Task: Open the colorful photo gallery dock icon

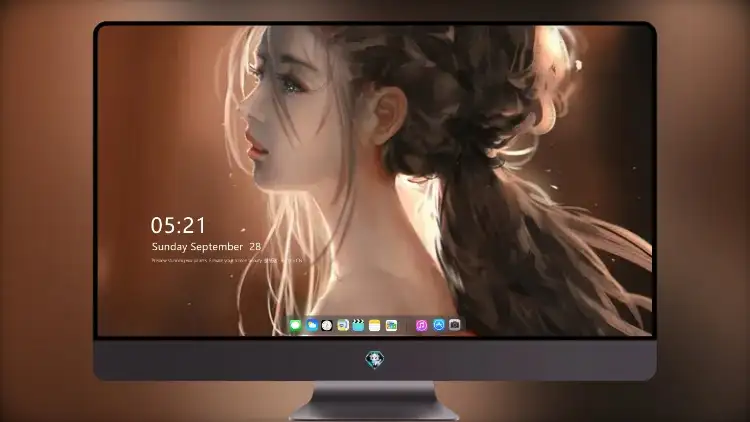Action: coord(391,325)
